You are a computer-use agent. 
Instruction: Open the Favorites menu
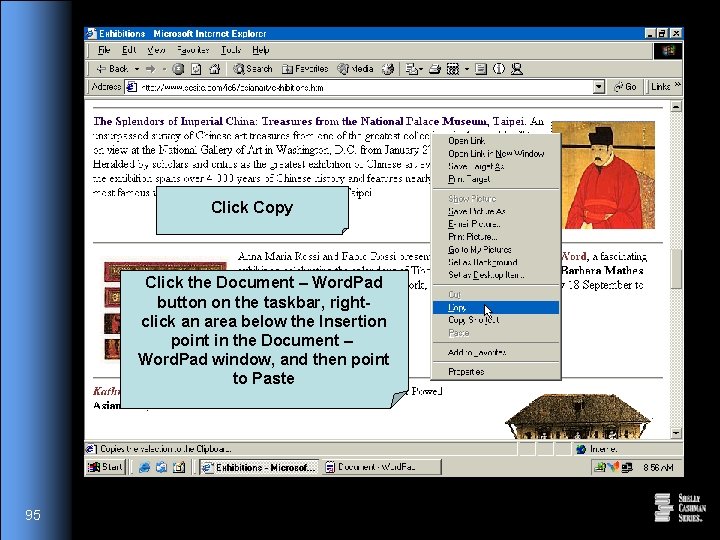click(193, 50)
